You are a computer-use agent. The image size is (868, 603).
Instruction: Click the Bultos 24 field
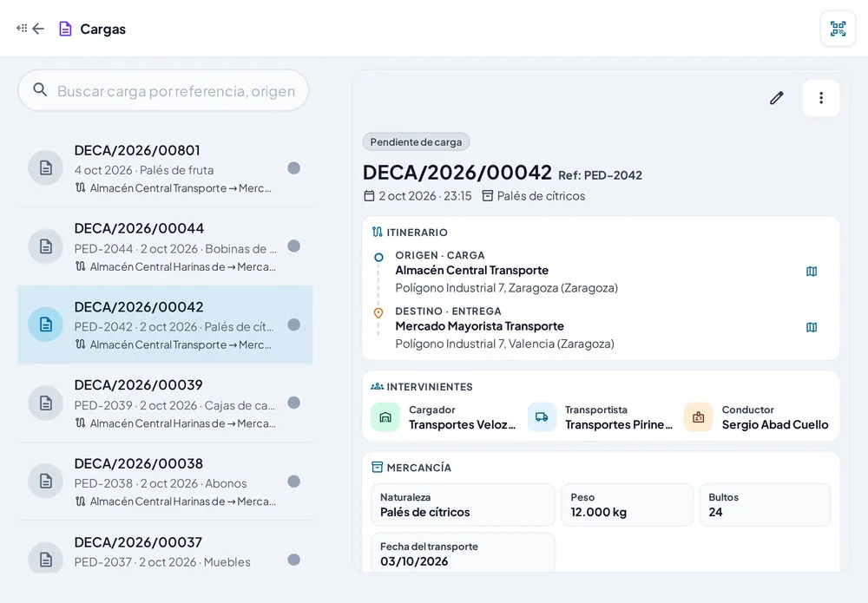766,505
